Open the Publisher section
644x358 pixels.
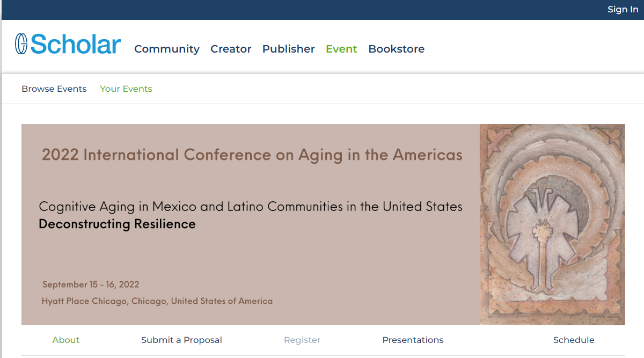pyautogui.click(x=288, y=49)
